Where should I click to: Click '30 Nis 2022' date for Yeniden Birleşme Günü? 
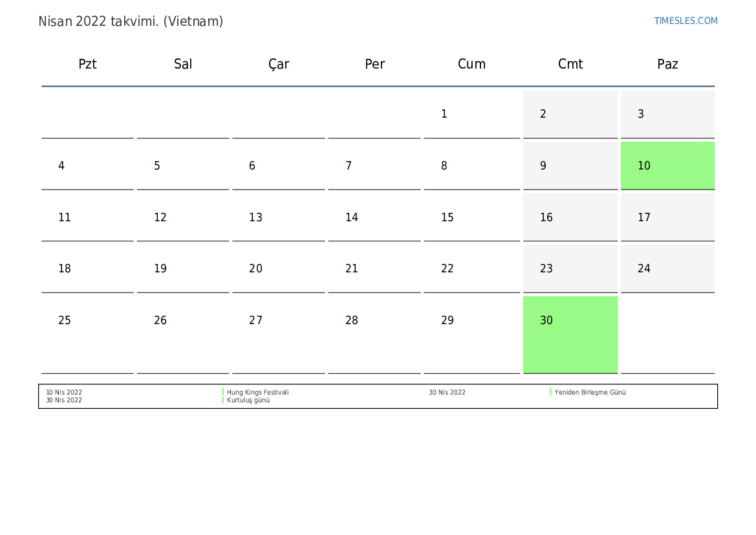447,392
